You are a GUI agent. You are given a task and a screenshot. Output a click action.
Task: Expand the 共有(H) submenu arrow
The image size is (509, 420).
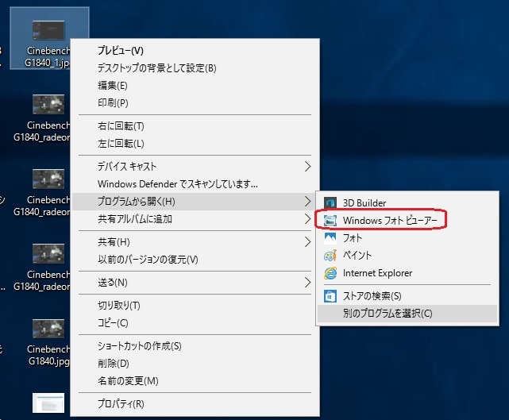point(307,242)
